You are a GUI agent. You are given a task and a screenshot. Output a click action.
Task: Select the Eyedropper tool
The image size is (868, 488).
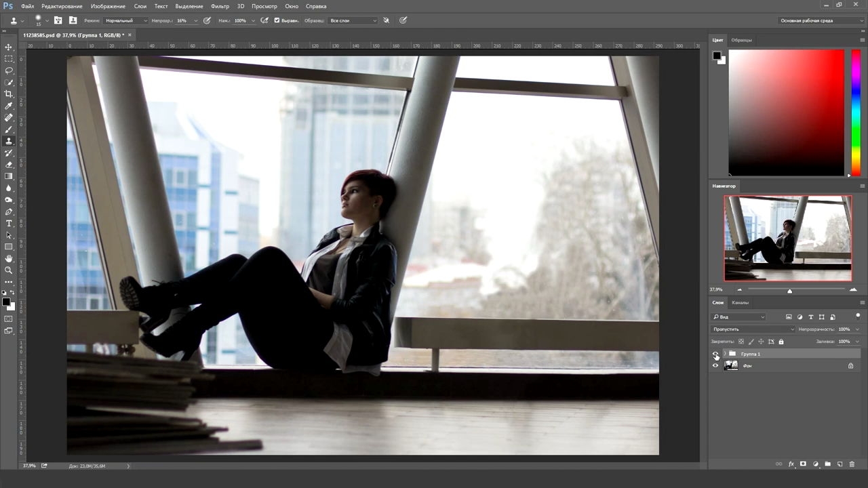point(9,106)
